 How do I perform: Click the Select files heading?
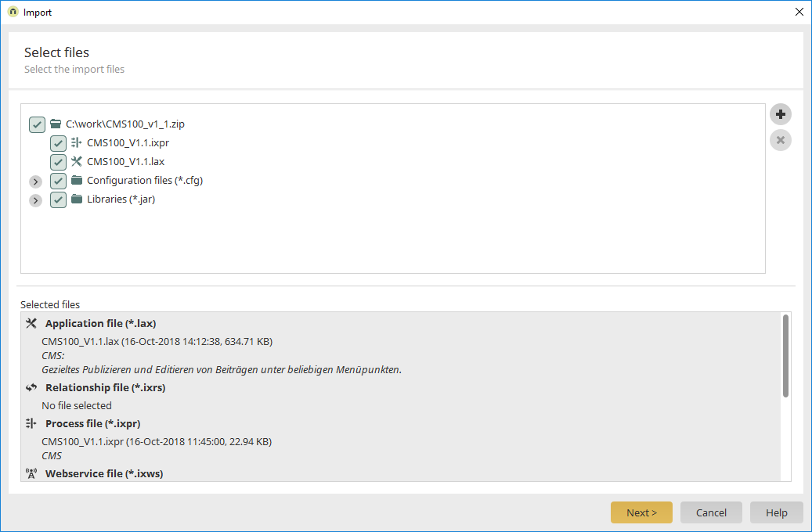click(56, 52)
